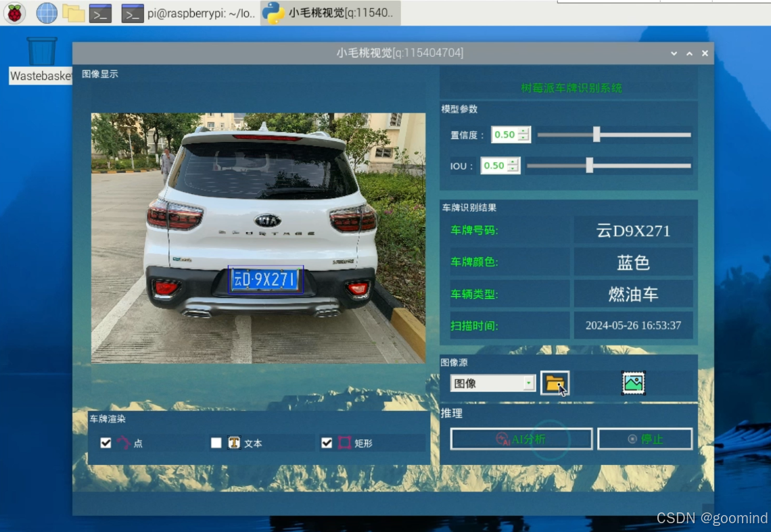Click the 车牌号码 label

(x=474, y=230)
